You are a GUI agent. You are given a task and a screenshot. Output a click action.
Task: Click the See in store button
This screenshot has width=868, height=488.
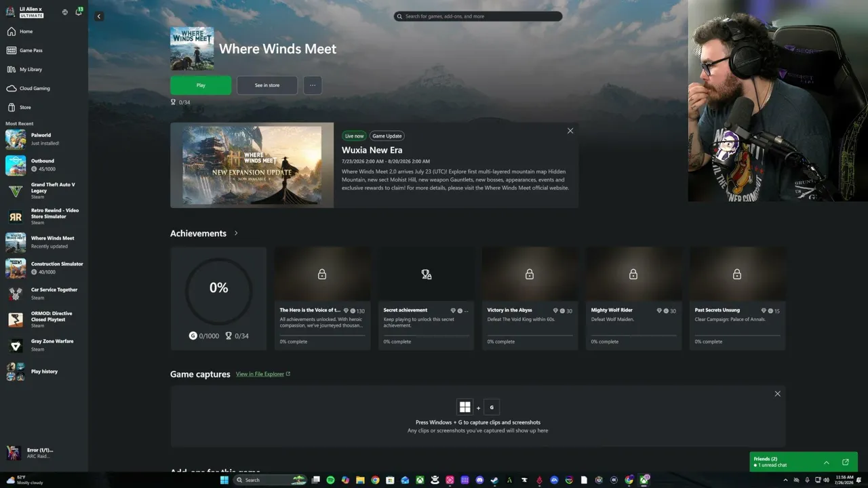point(267,85)
